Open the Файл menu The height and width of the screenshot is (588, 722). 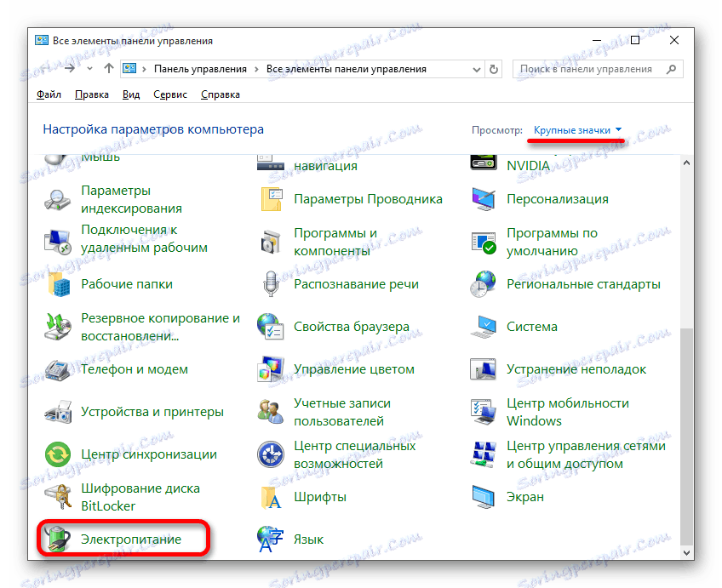[x=49, y=94]
